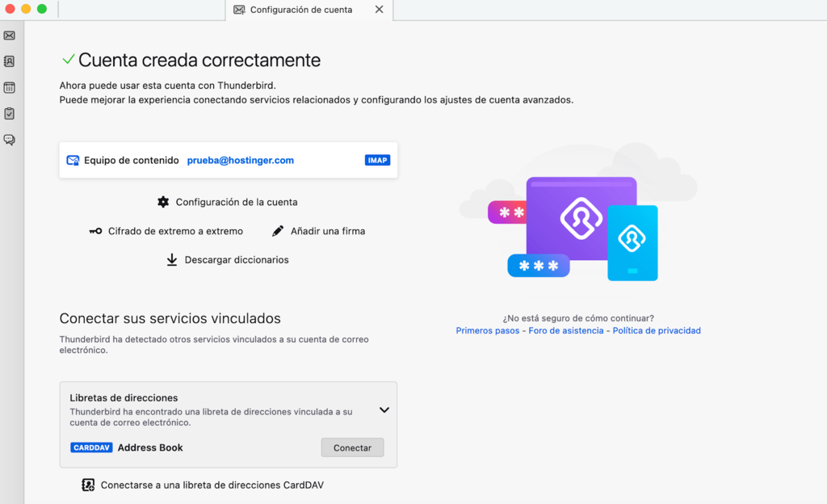Viewport: 827px width, 504px height.
Task: Click the pencil icon for signature
Action: pyautogui.click(x=278, y=231)
